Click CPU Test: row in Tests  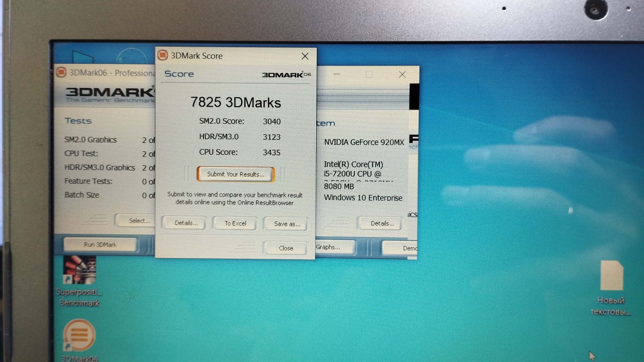click(110, 154)
